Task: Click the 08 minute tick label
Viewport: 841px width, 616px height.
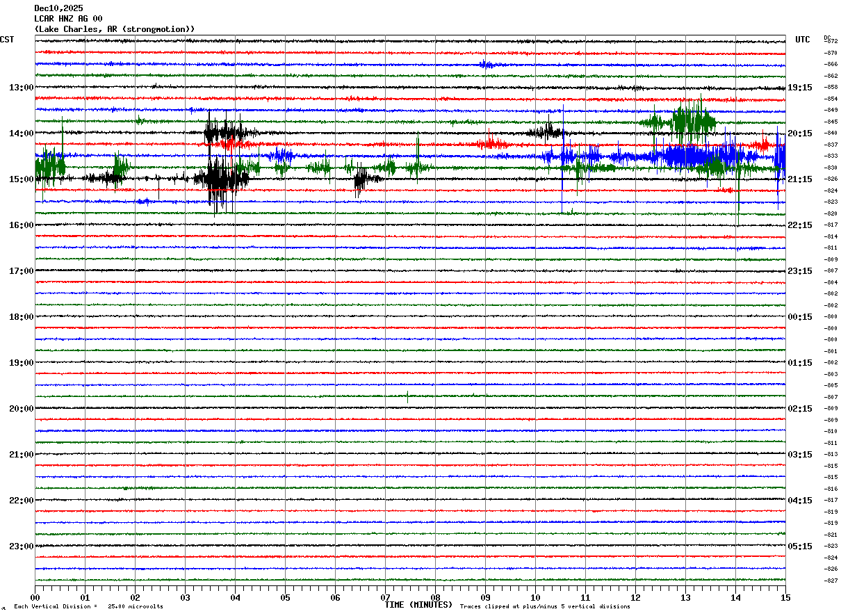Action: point(435,597)
